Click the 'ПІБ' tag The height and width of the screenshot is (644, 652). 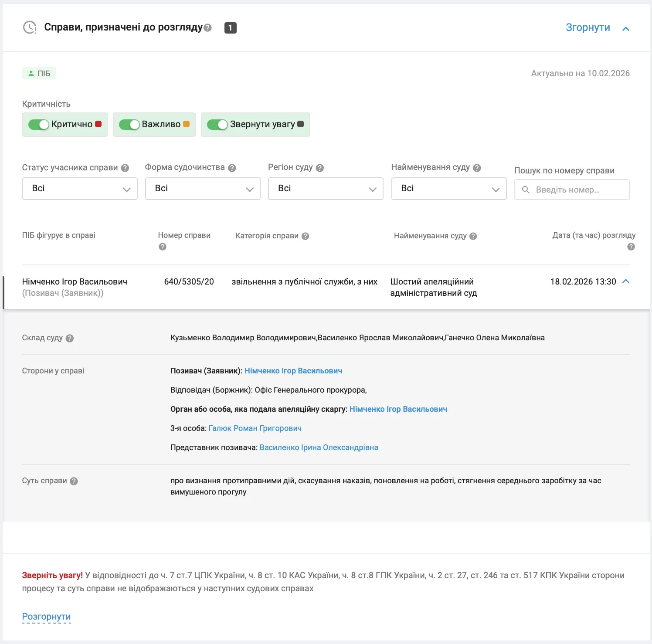point(39,73)
